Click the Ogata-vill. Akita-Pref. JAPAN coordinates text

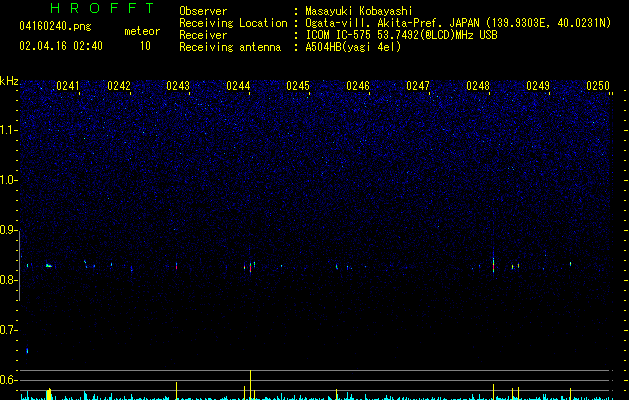[x=458, y=23]
